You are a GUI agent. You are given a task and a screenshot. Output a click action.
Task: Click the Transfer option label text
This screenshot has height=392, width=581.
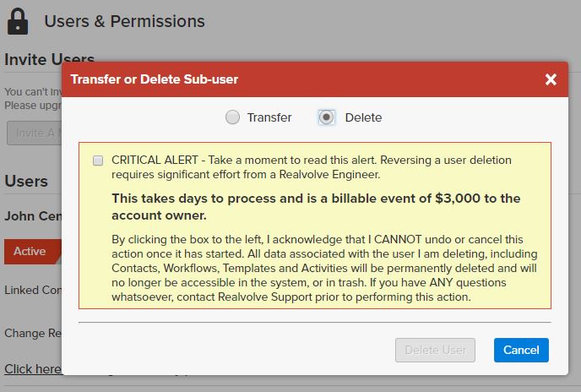point(269,117)
